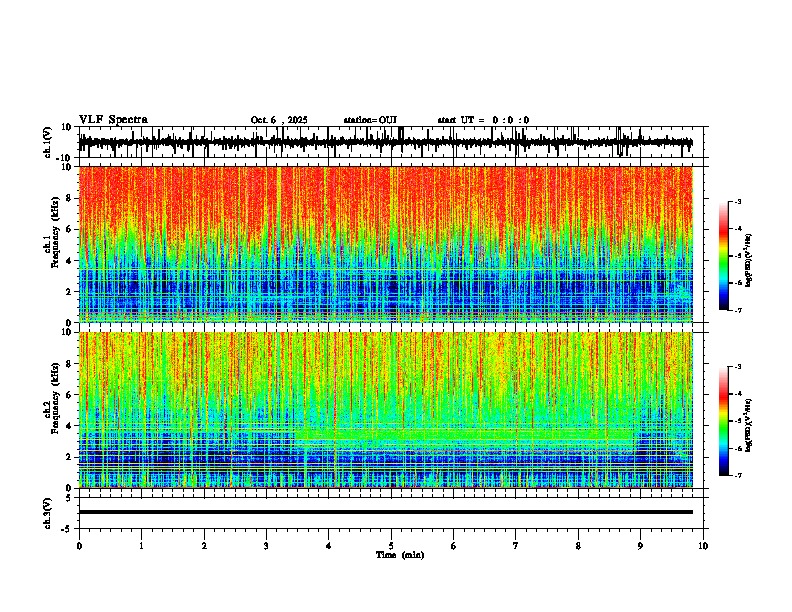792x612 pixels.
Task: Click the time axis tick label "10"
Action: coord(703,546)
